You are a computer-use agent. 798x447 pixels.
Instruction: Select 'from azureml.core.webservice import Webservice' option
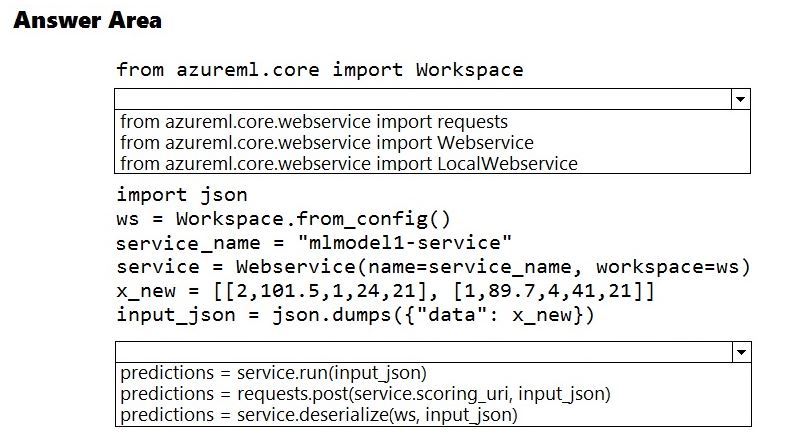[x=327, y=143]
